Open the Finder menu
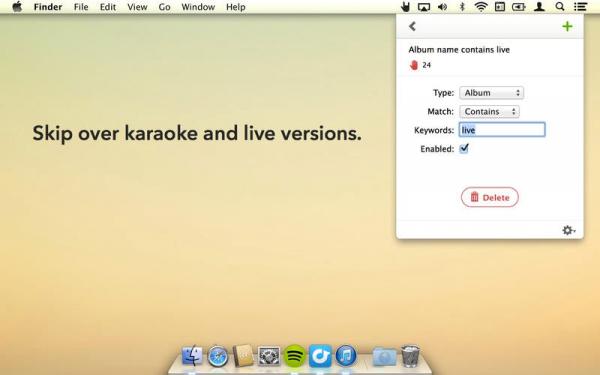Viewport: 600px width, 375px height. (x=48, y=7)
